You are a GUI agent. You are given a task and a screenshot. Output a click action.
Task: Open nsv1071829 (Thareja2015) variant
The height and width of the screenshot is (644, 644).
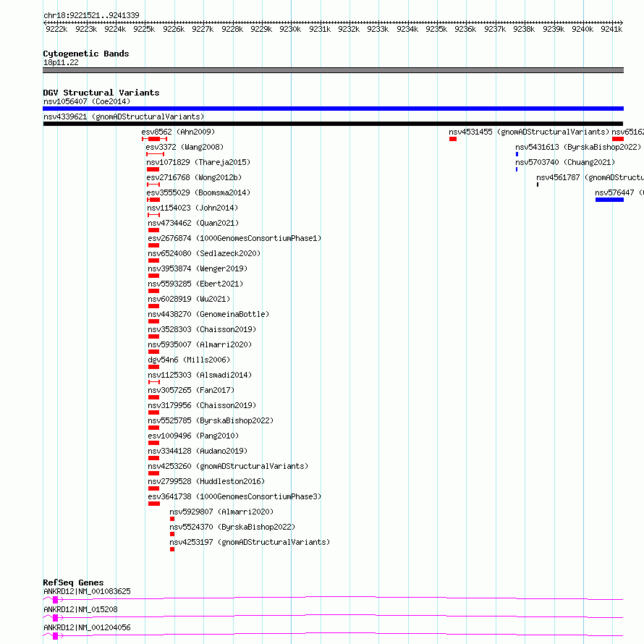(198, 162)
